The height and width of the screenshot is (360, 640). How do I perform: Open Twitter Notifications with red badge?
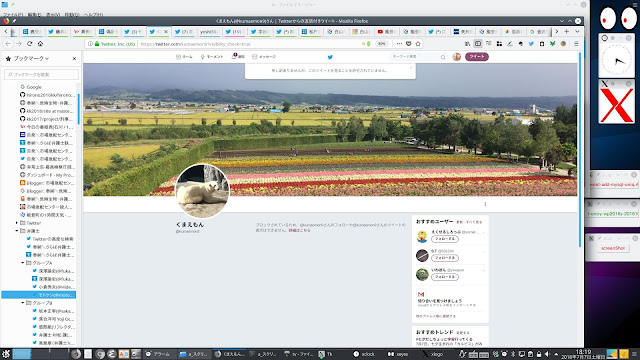(x=238, y=57)
